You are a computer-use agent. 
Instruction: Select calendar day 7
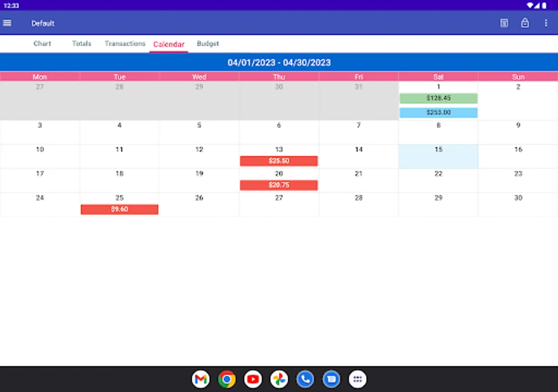point(359,132)
